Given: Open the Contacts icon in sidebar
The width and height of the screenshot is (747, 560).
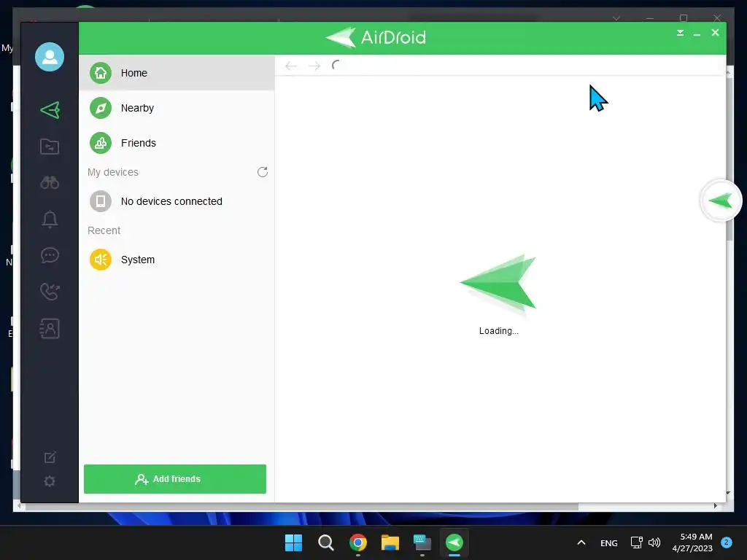Looking at the screenshot, I should [50, 329].
